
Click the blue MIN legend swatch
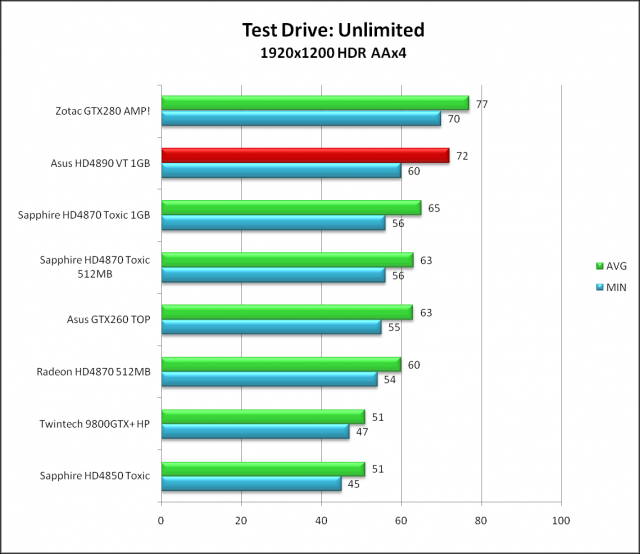click(x=600, y=287)
